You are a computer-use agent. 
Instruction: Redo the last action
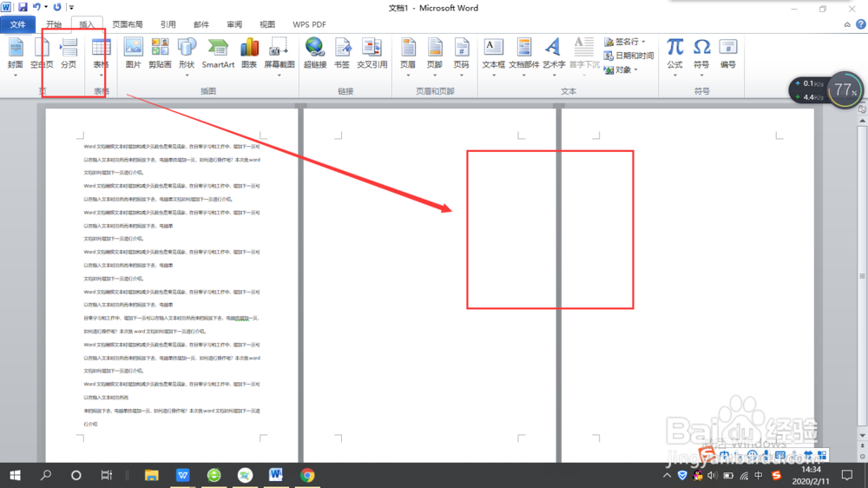pos(57,7)
